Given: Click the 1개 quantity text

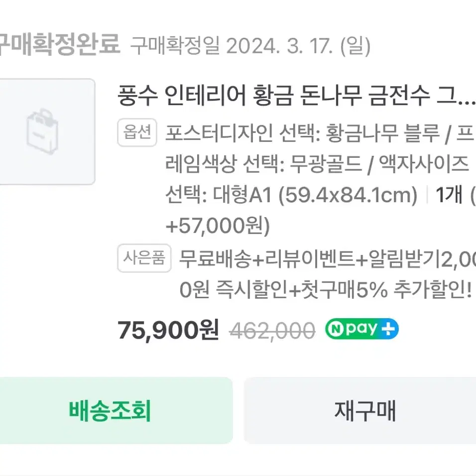Looking at the screenshot, I should point(449,195).
